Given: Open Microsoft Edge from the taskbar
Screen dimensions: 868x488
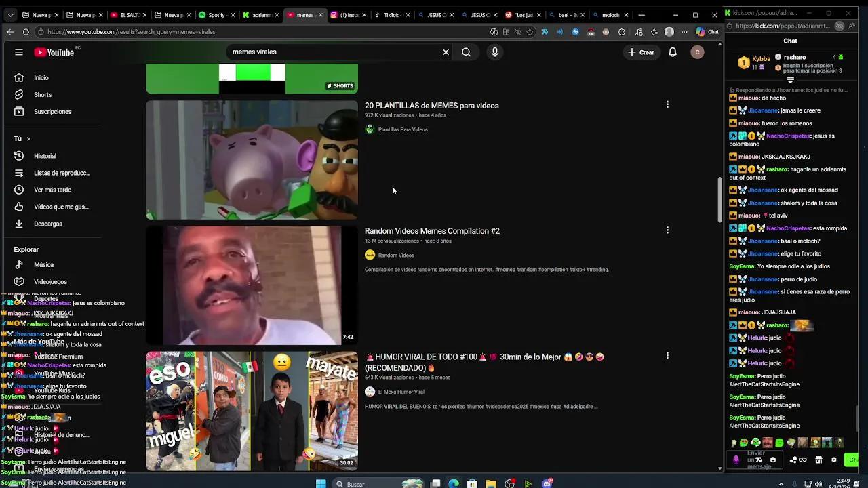Looking at the screenshot, I should click(454, 483).
